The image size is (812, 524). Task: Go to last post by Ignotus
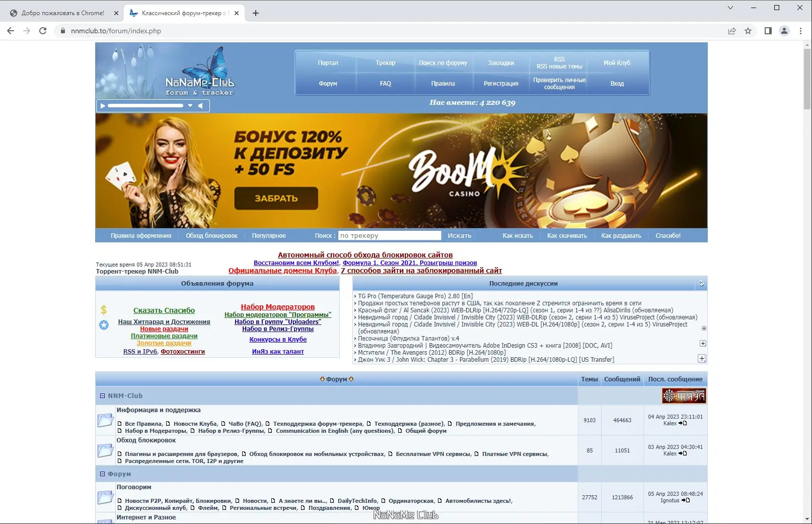click(686, 500)
